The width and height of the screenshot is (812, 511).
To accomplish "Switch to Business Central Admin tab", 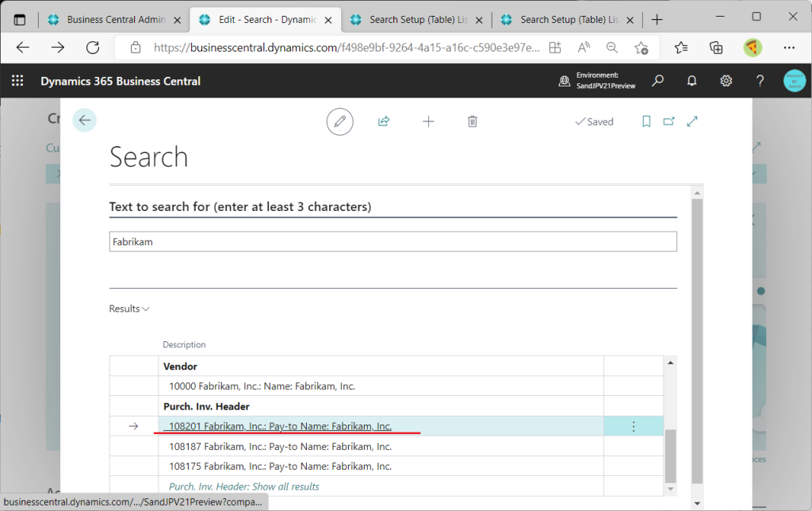I will click(116, 20).
